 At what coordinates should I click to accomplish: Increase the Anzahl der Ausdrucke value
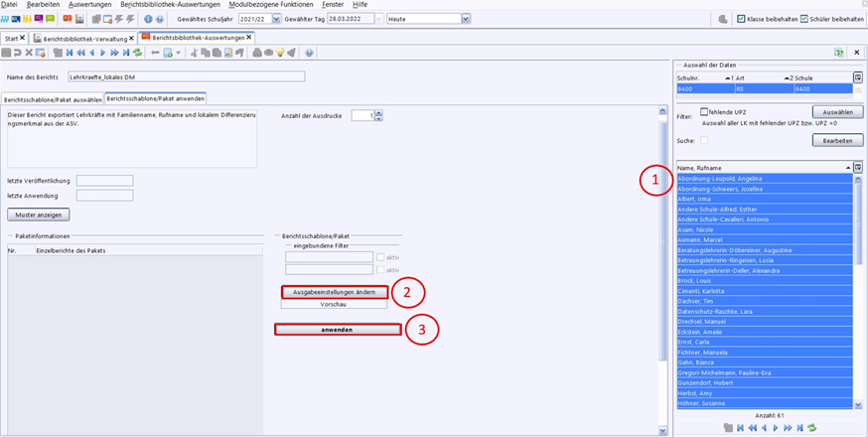378,112
